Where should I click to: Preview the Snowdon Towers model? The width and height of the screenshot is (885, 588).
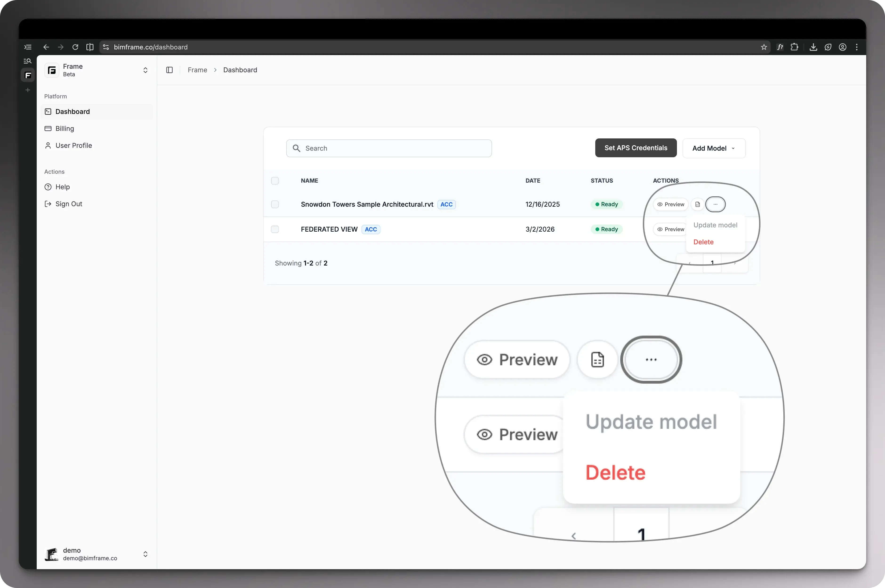point(671,204)
